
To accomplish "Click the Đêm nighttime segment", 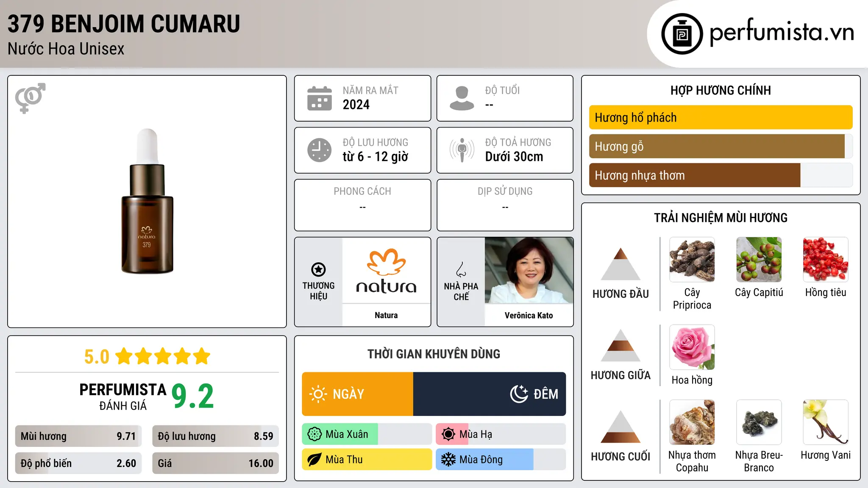I will (x=490, y=394).
